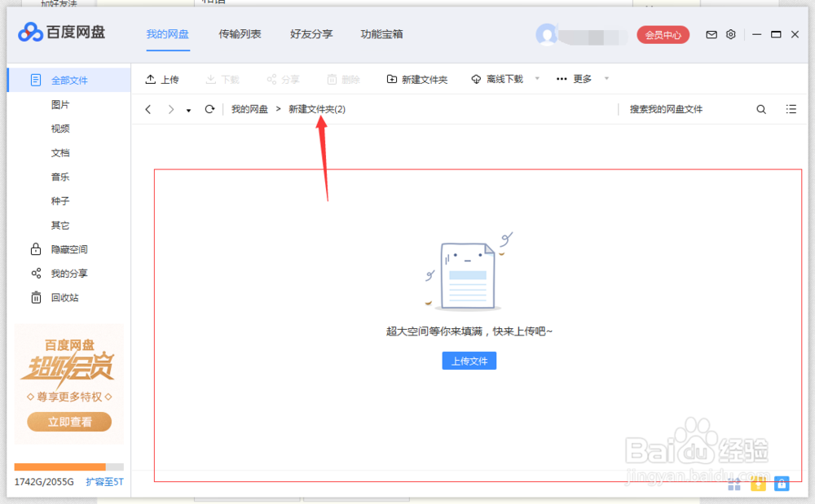This screenshot has width=815, height=504.
Task: Open 离线下载 offline download
Action: [x=497, y=79]
